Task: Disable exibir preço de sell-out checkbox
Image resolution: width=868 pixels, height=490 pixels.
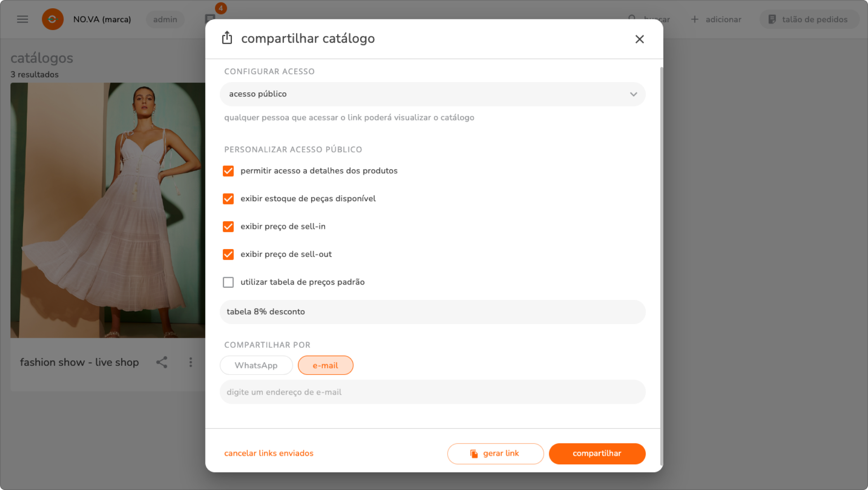Action: click(228, 254)
